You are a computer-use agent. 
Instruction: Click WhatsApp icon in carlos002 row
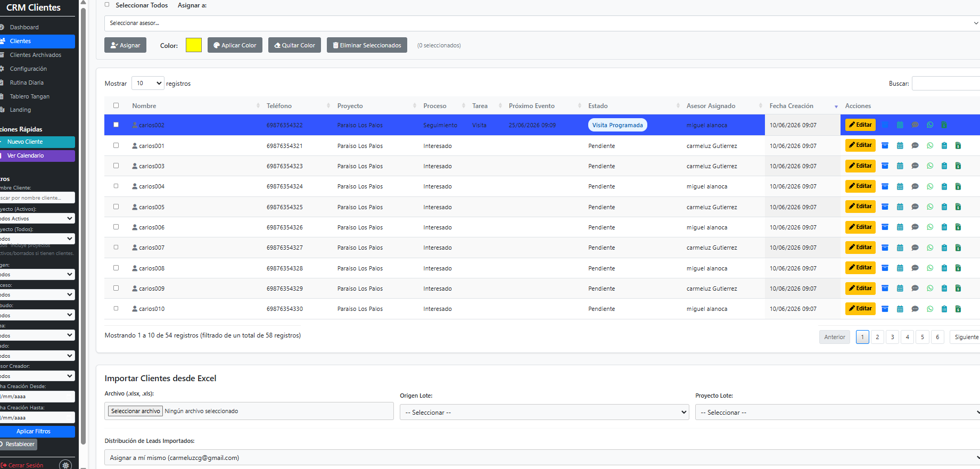click(930, 125)
